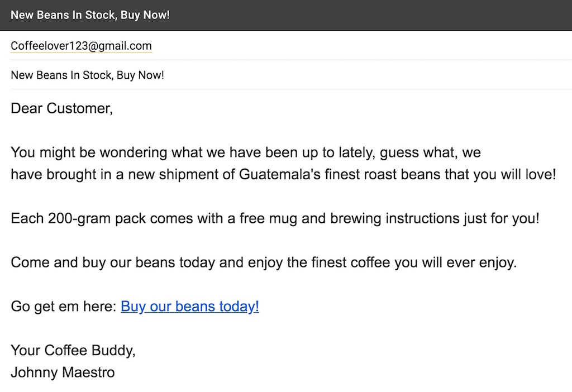Place cursor in the "Dear Customer," greeting
572x392 pixels.
(61, 108)
